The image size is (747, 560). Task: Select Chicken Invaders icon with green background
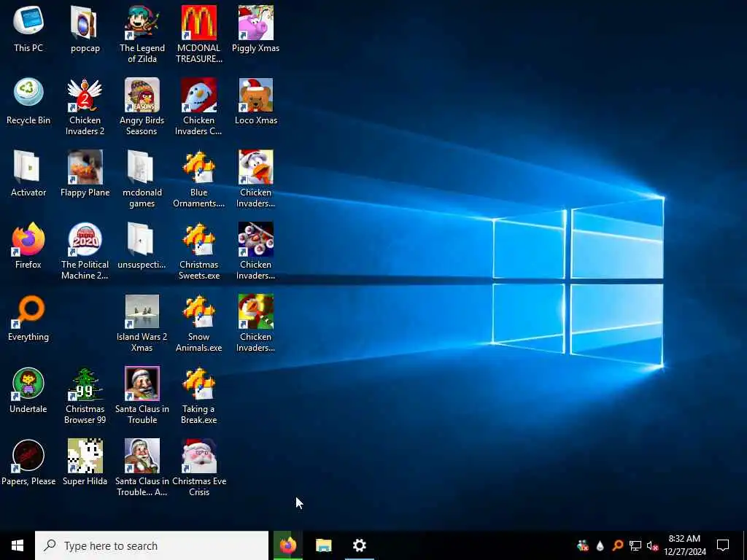coord(256,311)
